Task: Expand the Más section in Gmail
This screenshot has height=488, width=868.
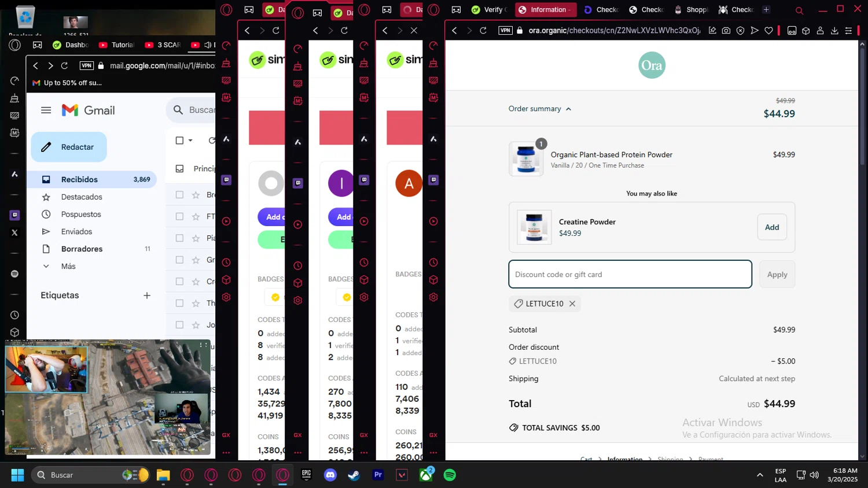Action: [68, 266]
